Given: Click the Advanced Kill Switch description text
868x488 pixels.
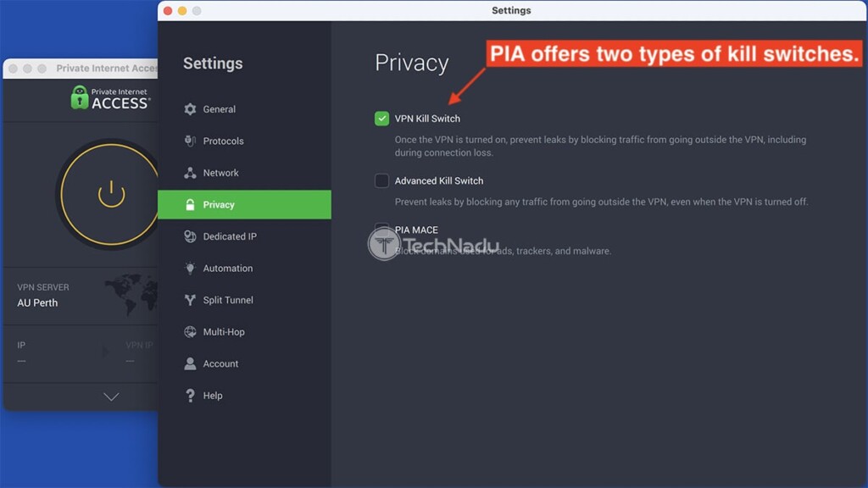Looking at the screenshot, I should click(601, 202).
